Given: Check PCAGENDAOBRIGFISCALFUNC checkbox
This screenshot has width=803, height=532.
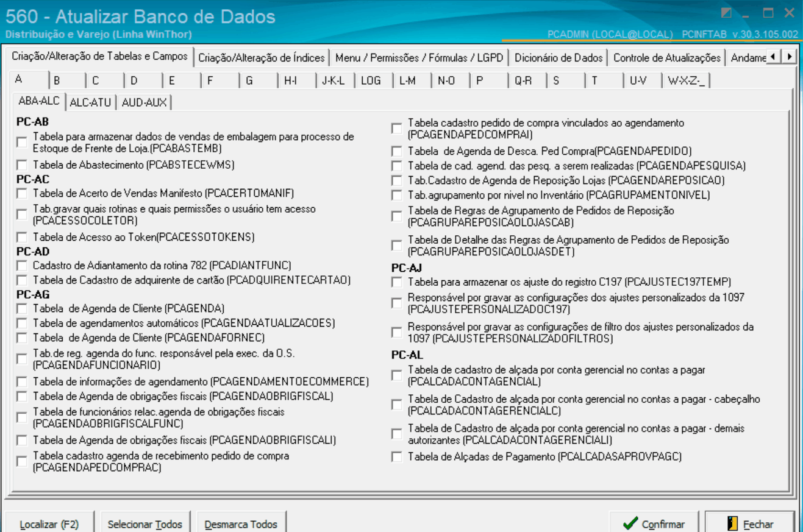Looking at the screenshot, I should [22, 417].
